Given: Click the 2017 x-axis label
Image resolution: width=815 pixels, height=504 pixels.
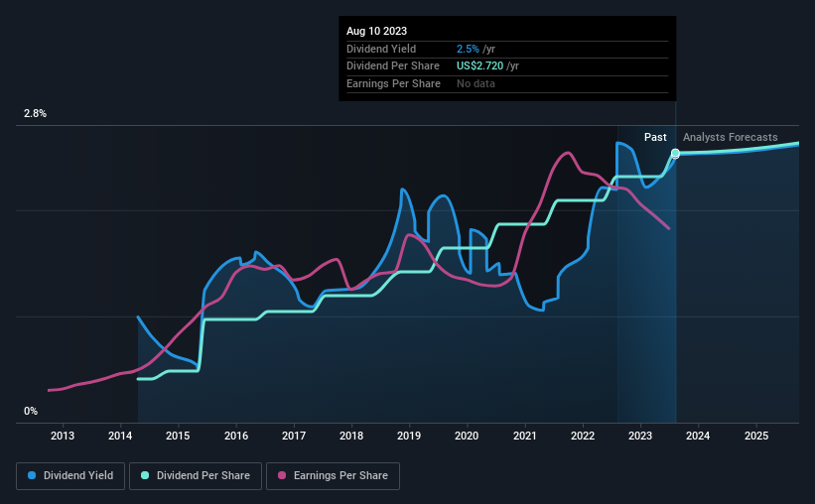Looking at the screenshot, I should [294, 436].
